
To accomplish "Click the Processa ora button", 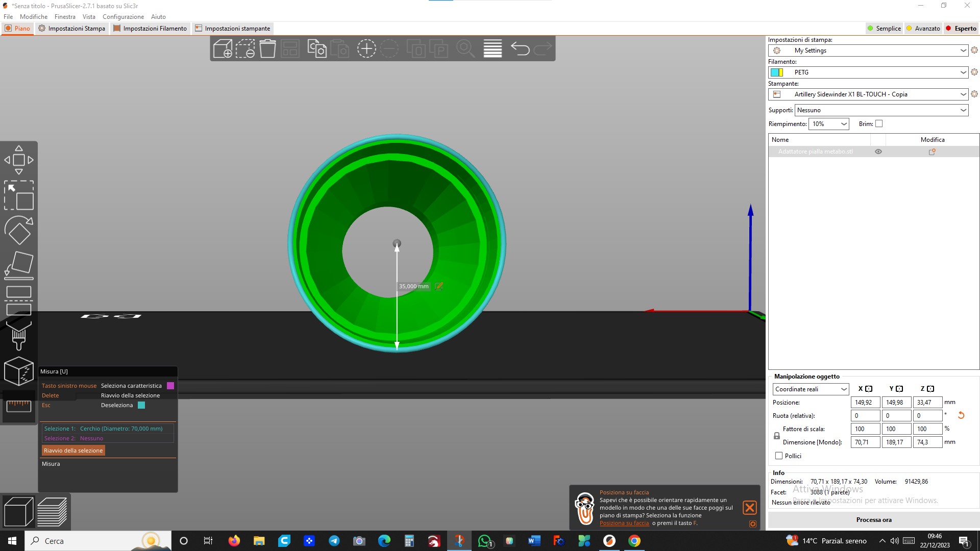I will (x=873, y=520).
